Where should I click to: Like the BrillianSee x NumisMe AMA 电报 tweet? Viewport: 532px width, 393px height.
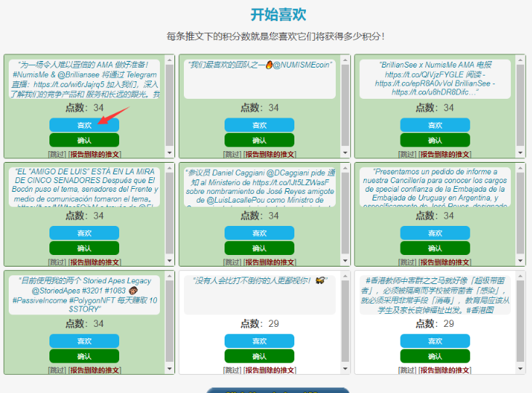click(x=435, y=125)
